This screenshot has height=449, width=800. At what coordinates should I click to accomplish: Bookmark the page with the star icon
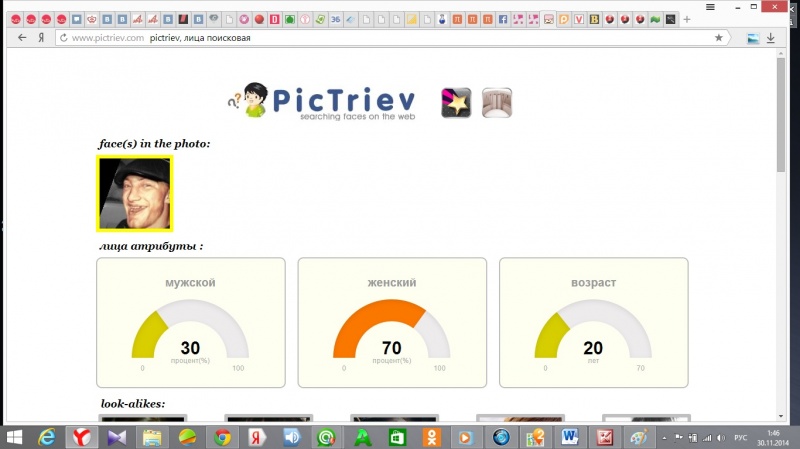(x=718, y=37)
